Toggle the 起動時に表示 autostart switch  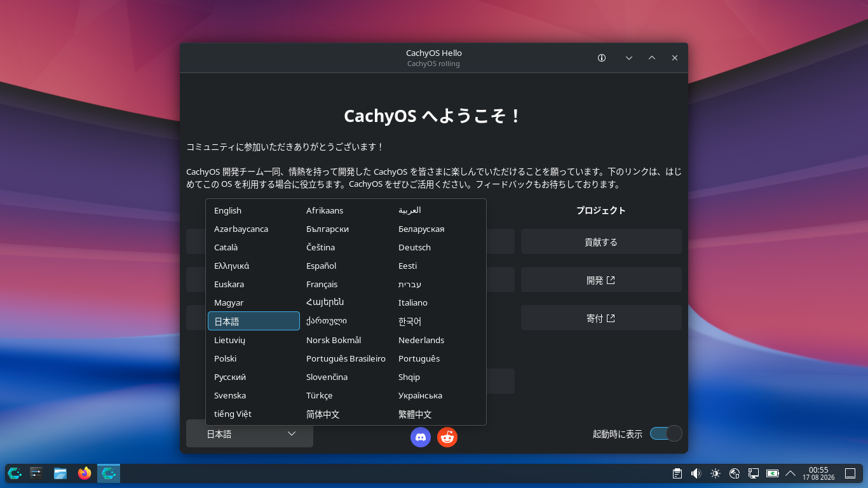[x=666, y=433]
